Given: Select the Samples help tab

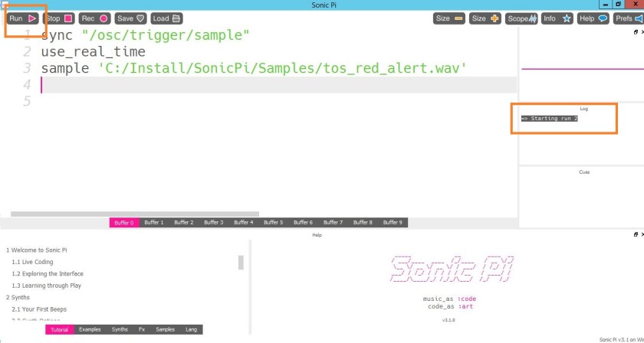Looking at the screenshot, I should tap(165, 329).
